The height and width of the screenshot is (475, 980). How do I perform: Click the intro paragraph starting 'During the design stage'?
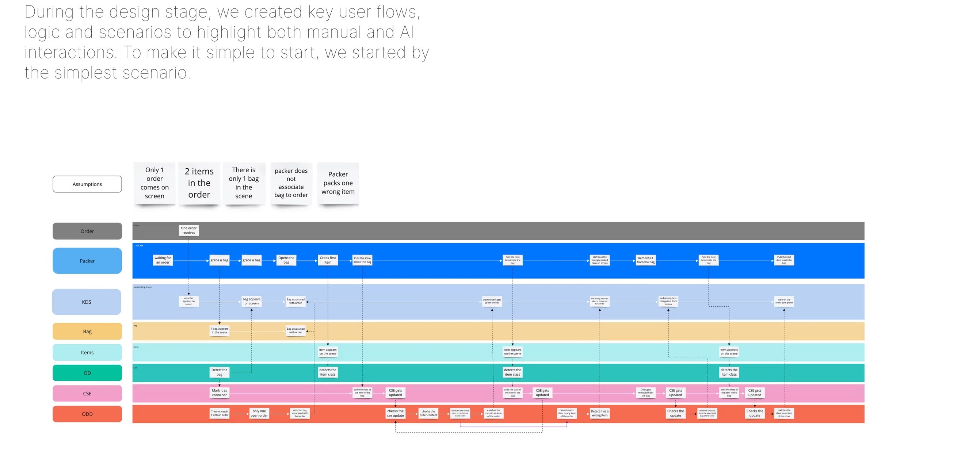point(227,42)
